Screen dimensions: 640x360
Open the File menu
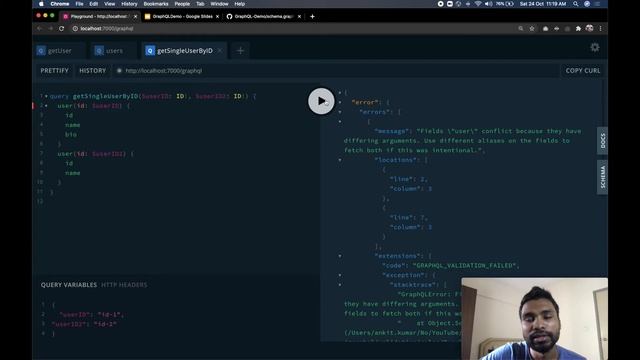(79, 4)
